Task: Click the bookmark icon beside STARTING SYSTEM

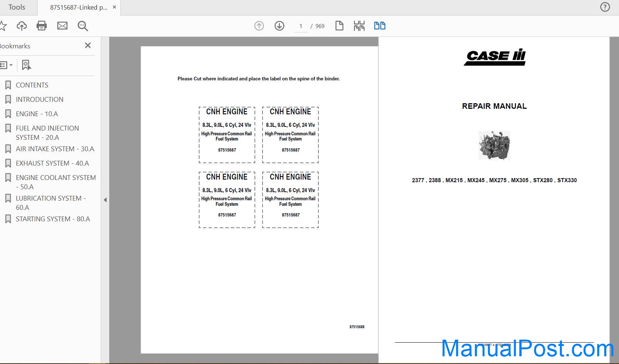Action: pos(8,219)
